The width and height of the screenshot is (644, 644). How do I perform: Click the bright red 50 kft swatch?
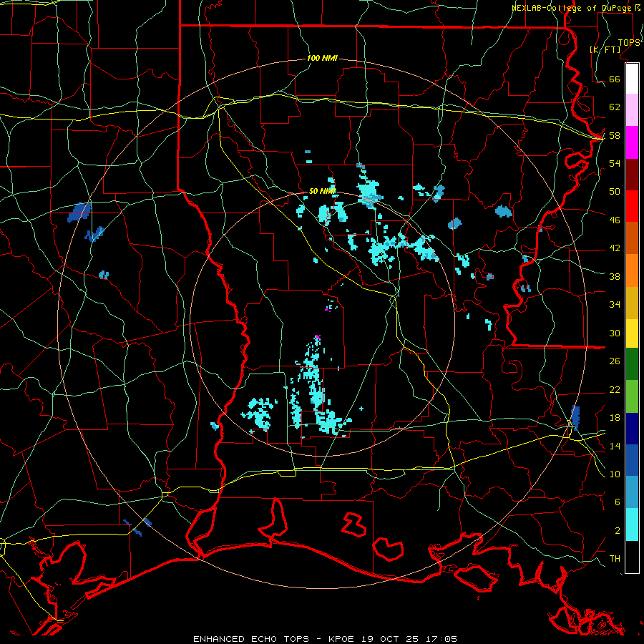pyautogui.click(x=632, y=206)
